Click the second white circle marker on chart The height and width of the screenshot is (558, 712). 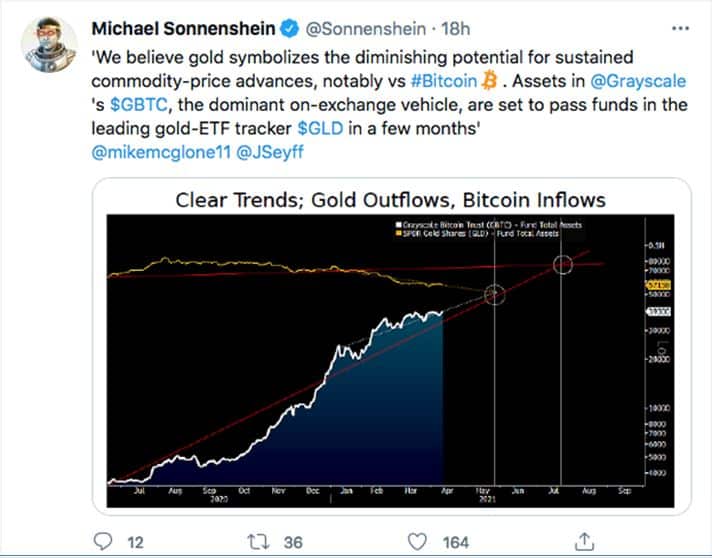pos(562,264)
